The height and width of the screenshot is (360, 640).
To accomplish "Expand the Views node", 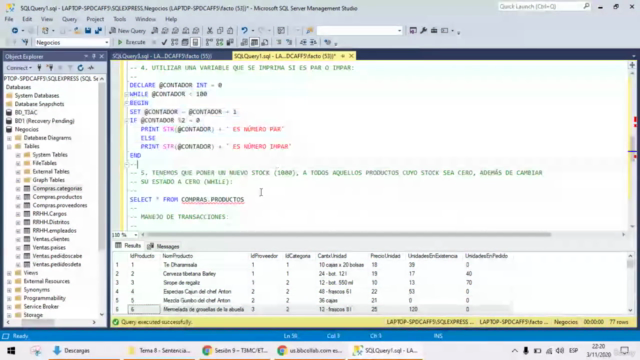I will tap(9, 273).
